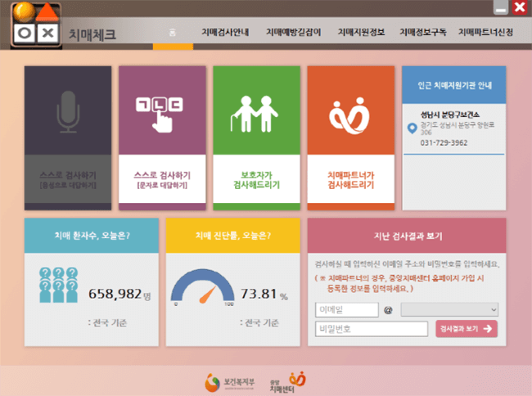Open the 치매파트너신청 menu
This screenshot has width=532, height=396.
coord(485,32)
